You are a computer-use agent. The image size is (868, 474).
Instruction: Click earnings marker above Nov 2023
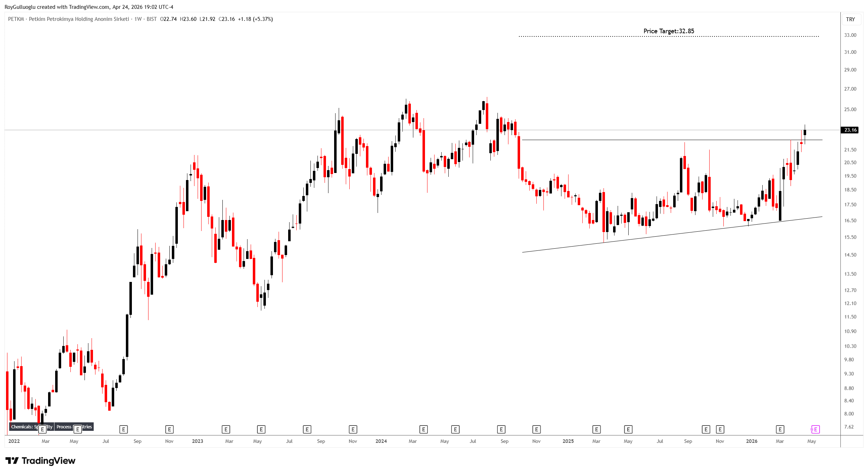point(353,429)
